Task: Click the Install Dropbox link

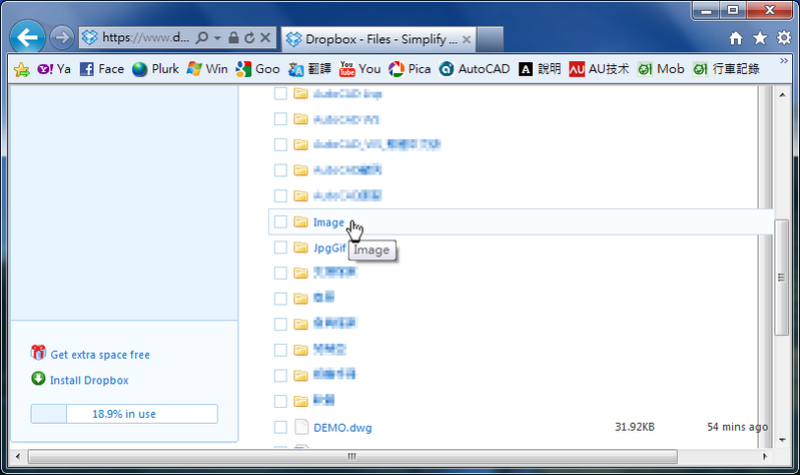Action: (x=89, y=380)
